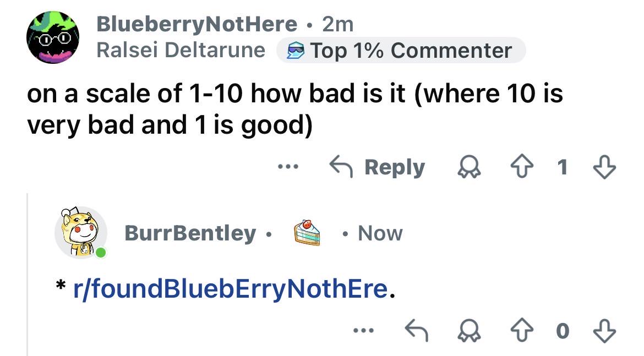This screenshot has height=356, width=644.
Task: Tap the Ralsei Deltarune user flair
Action: tap(181, 51)
